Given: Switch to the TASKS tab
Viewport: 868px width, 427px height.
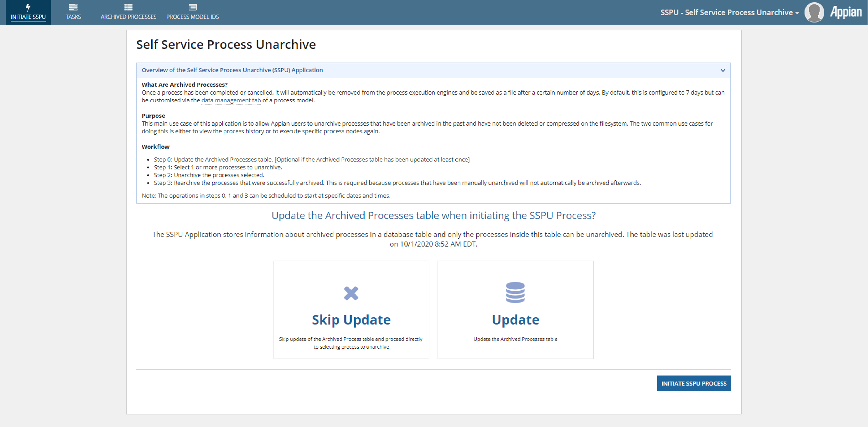Looking at the screenshot, I should point(73,12).
